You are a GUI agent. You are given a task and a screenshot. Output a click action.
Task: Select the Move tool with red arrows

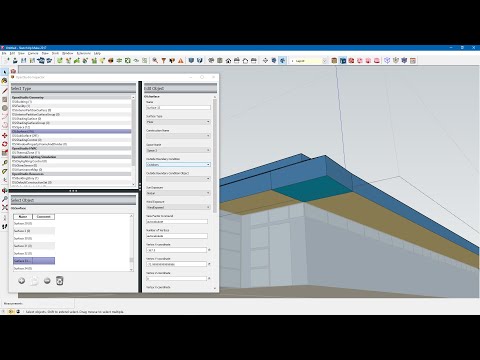coord(5,136)
